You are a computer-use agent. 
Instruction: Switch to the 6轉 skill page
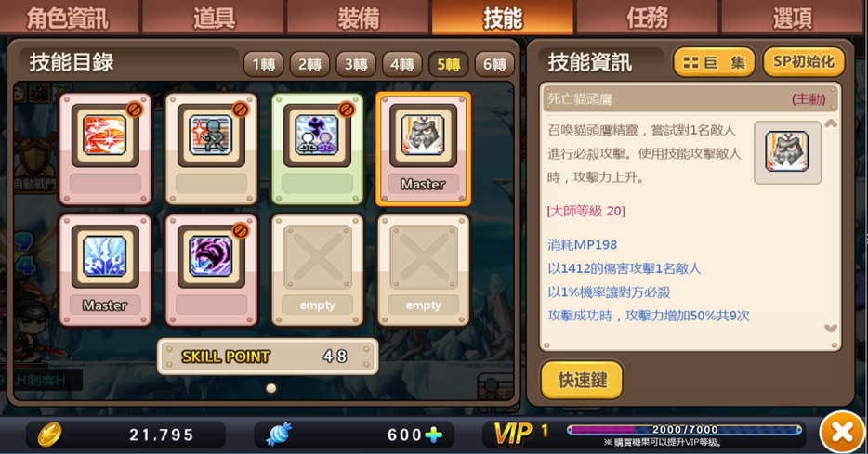494,65
